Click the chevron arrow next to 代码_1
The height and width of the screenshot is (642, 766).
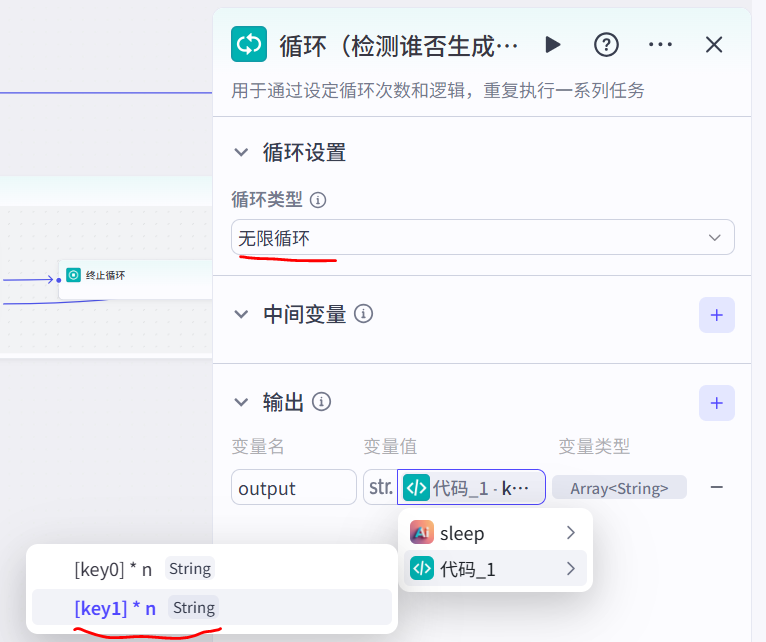coord(571,569)
